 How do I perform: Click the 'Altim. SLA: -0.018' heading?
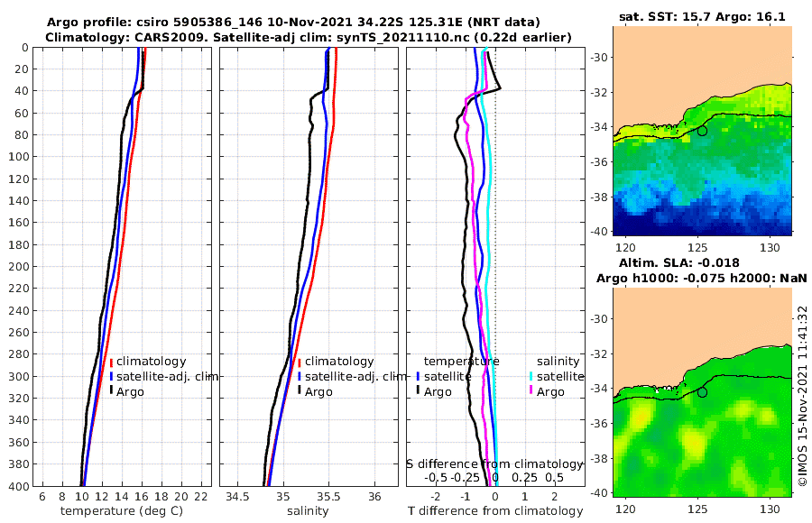click(x=678, y=262)
